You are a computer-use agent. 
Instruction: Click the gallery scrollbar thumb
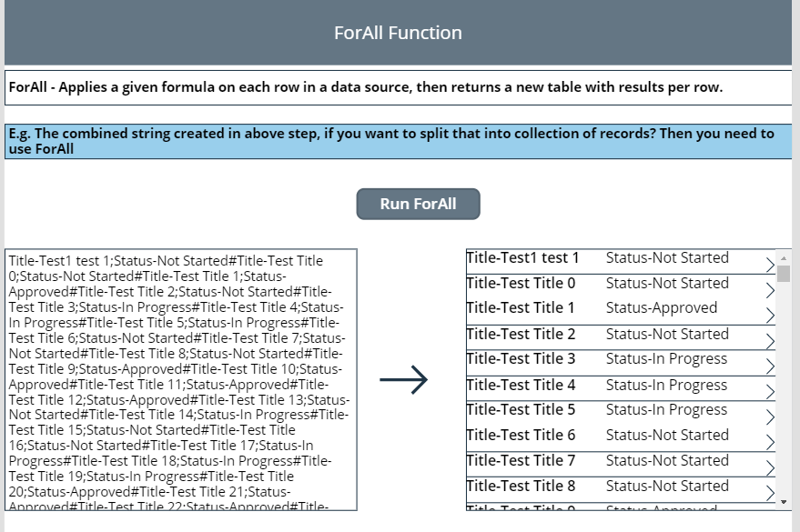coord(784,273)
